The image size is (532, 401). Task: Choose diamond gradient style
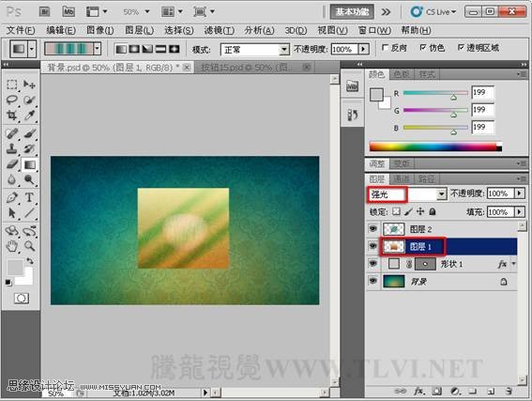pyautogui.click(x=175, y=49)
